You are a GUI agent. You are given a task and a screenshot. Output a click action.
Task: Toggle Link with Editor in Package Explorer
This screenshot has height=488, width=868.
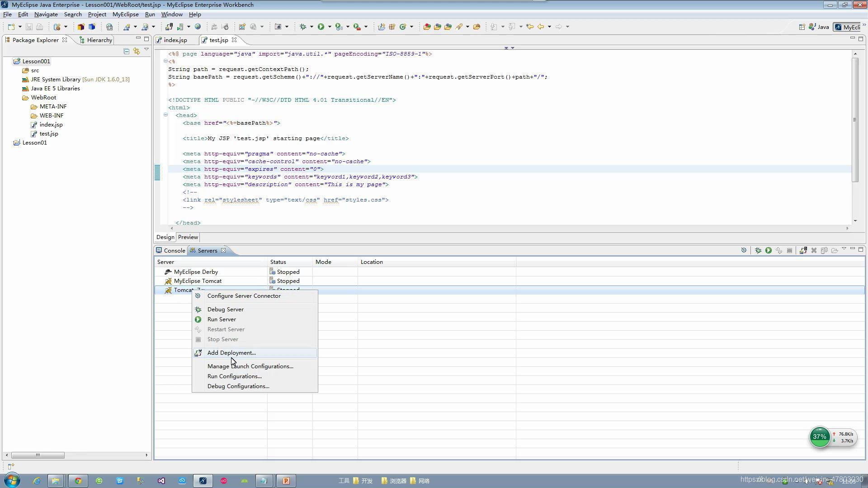pyautogui.click(x=136, y=51)
